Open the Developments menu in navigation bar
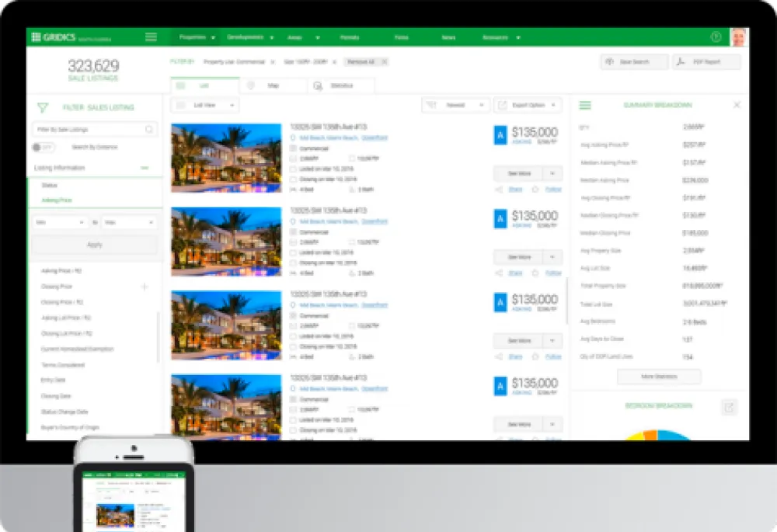Image resolution: width=777 pixels, height=532 pixels. 249,37
